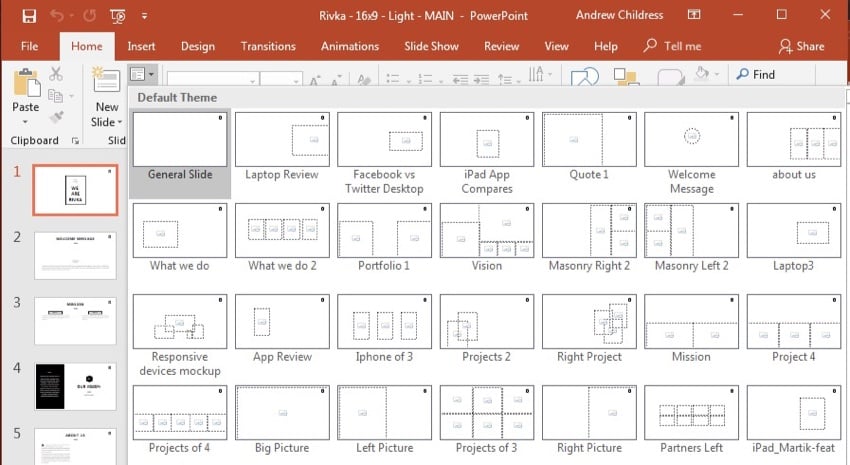This screenshot has height=465, width=850.
Task: Choose the Mission layout
Action: click(692, 328)
